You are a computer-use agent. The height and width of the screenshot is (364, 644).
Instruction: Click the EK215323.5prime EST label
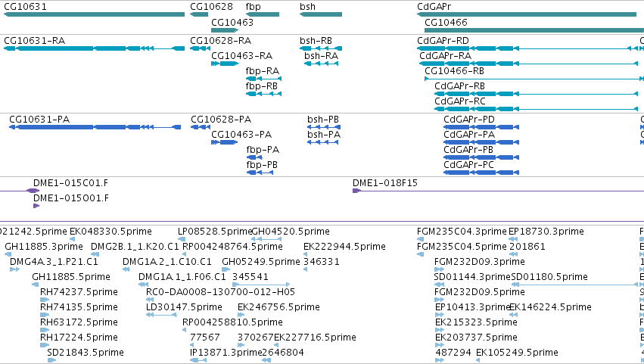pyautogui.click(x=477, y=323)
